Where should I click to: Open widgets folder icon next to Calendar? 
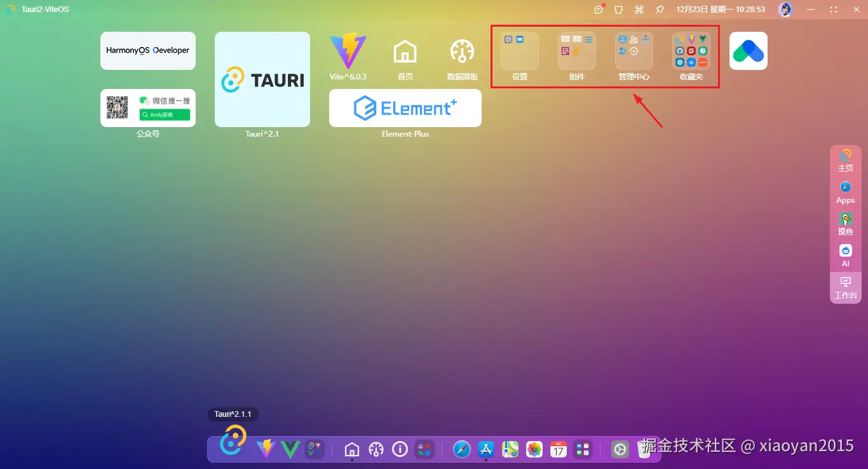pos(582,449)
